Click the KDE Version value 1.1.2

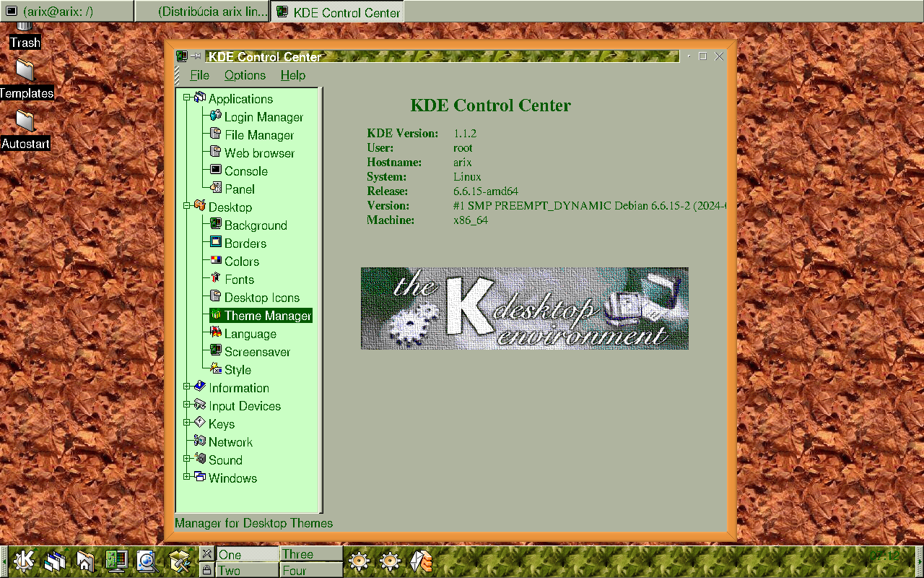pos(465,134)
